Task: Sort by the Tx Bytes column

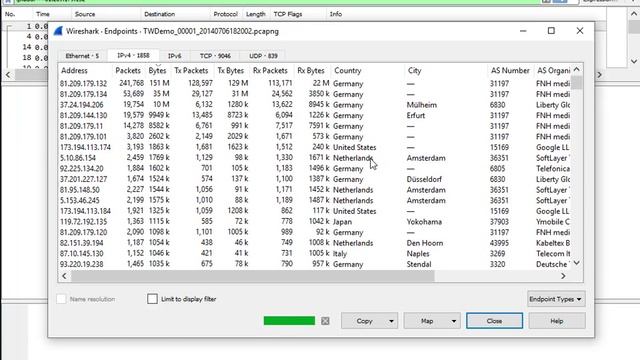Action: [231, 71]
